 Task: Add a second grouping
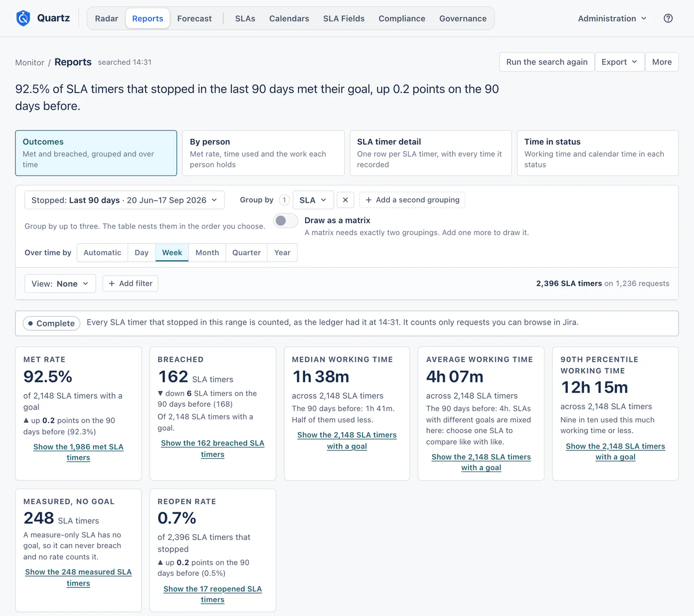[412, 200]
